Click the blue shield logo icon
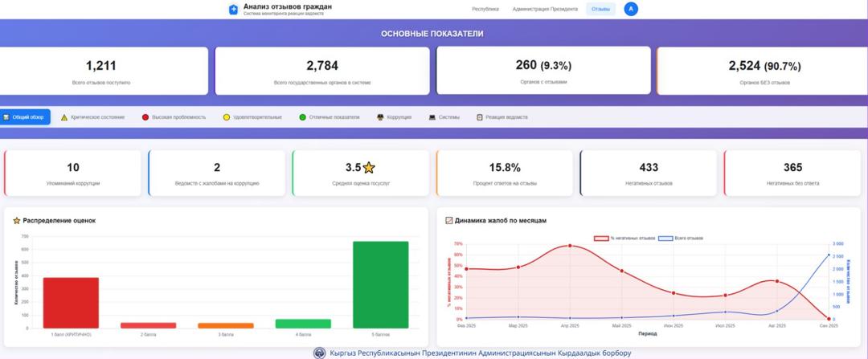Image resolution: width=868 pixels, height=359 pixels. tap(234, 10)
